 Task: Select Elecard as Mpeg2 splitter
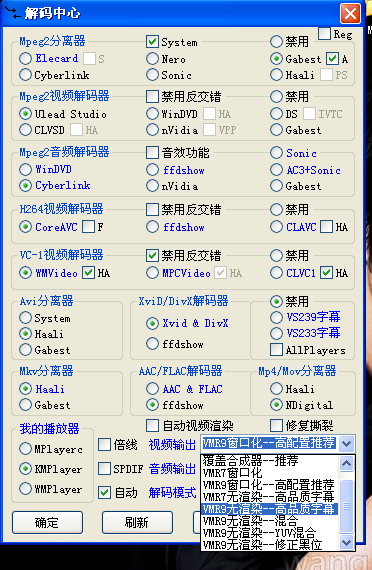pyautogui.click(x=25, y=58)
